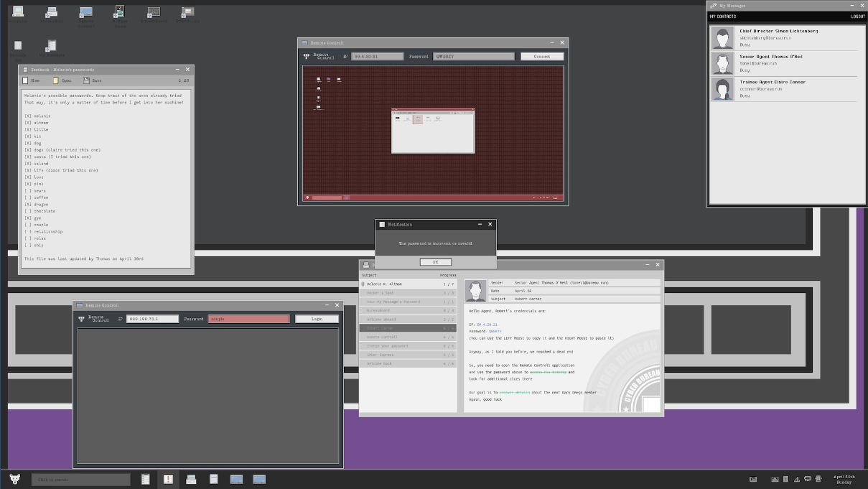
Task: Click the remote desktop preview thumbnail
Action: point(433,134)
